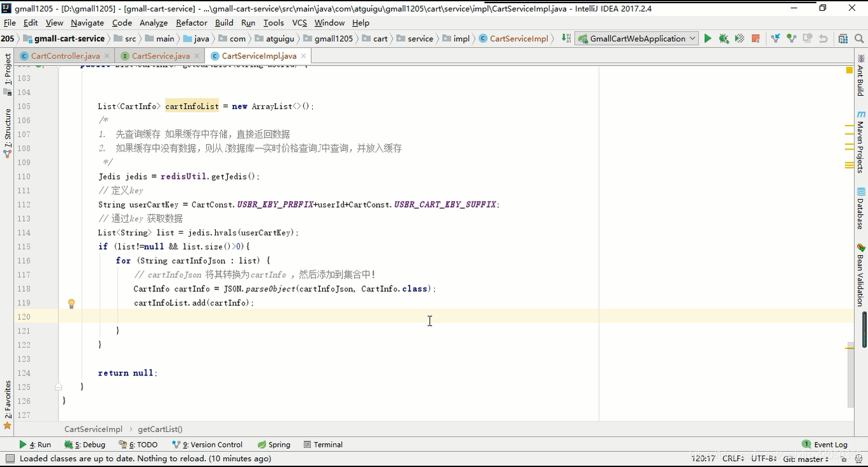Start debugging with the bug icon

[x=724, y=39]
